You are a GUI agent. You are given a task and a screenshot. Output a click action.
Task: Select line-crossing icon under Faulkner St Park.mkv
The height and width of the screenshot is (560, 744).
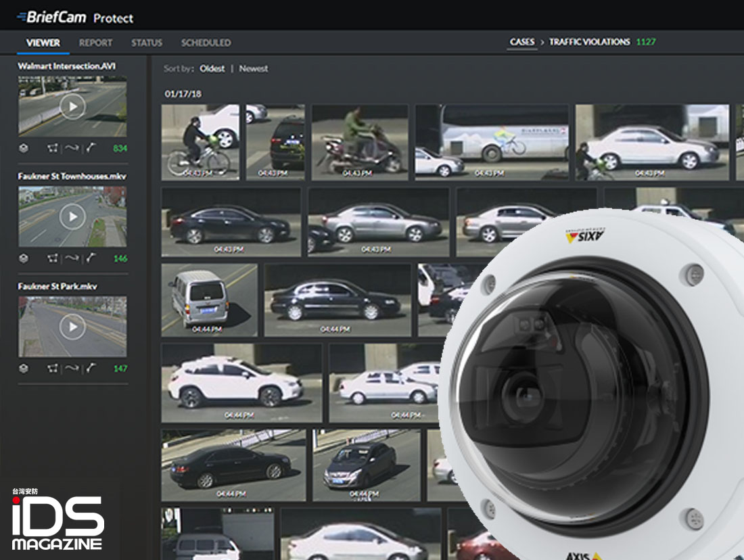[91, 369]
